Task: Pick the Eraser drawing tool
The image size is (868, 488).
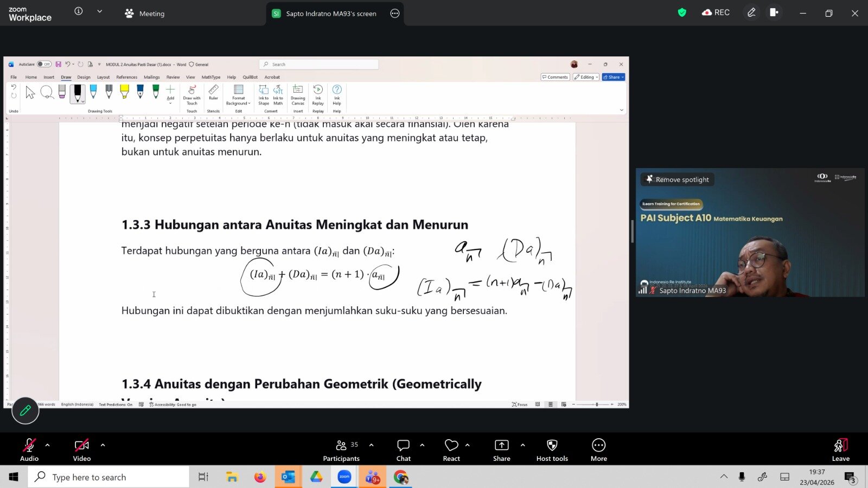Action: pos(62,92)
